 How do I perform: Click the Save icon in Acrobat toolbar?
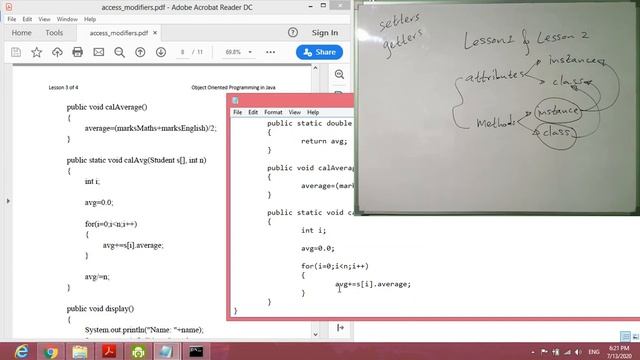click(x=16, y=52)
